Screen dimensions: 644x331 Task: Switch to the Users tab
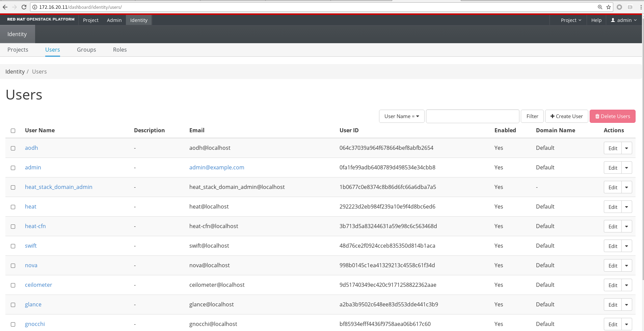click(x=53, y=50)
